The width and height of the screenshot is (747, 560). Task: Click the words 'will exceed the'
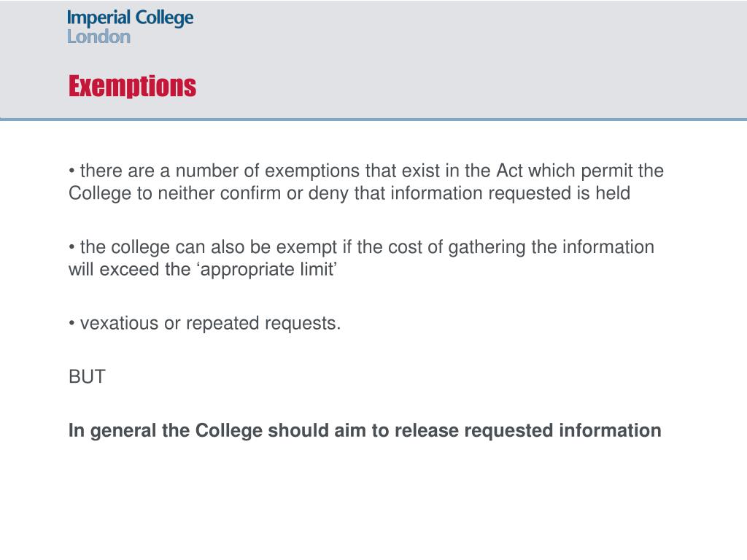(130, 270)
